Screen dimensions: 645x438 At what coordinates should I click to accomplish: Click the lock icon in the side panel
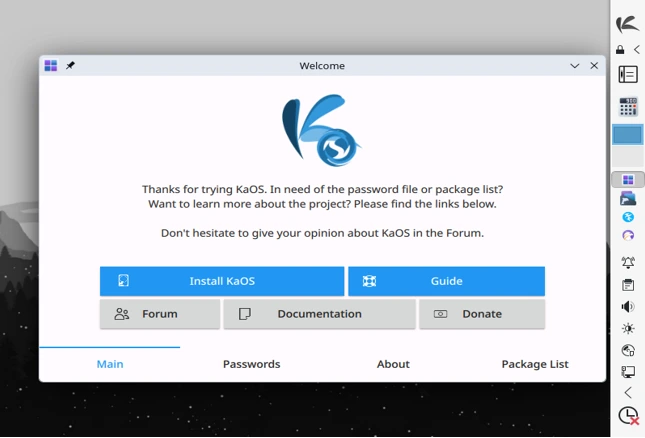[x=620, y=50]
